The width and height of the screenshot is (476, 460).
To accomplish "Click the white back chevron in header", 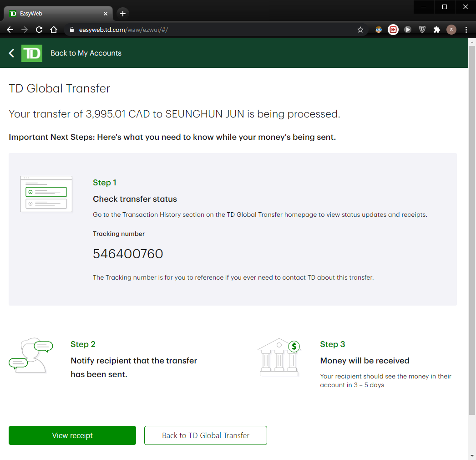I will pyautogui.click(x=11, y=53).
